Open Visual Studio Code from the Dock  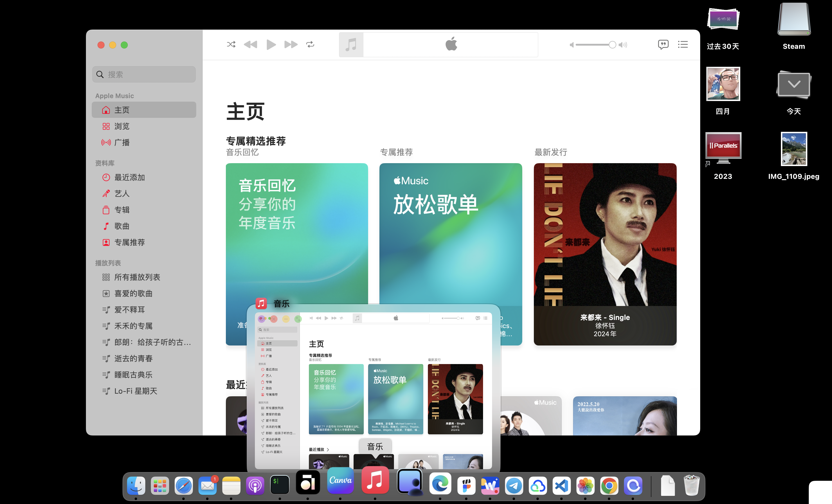(561, 486)
